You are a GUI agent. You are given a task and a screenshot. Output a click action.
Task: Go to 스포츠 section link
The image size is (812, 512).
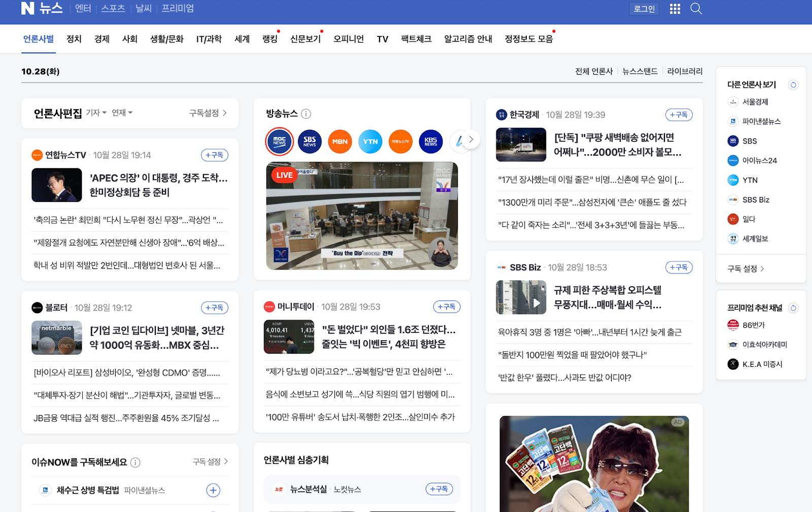113,8
